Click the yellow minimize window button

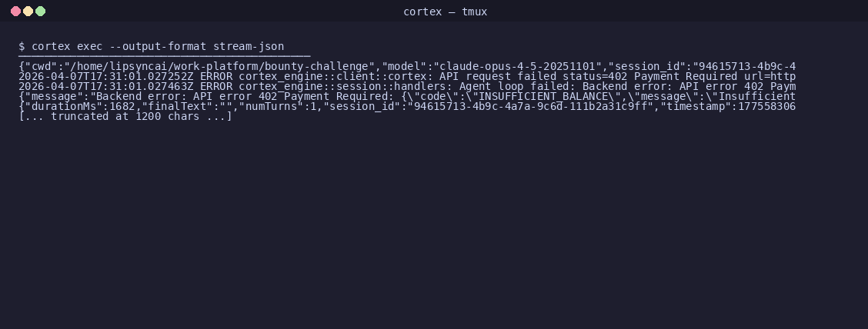tap(28, 11)
